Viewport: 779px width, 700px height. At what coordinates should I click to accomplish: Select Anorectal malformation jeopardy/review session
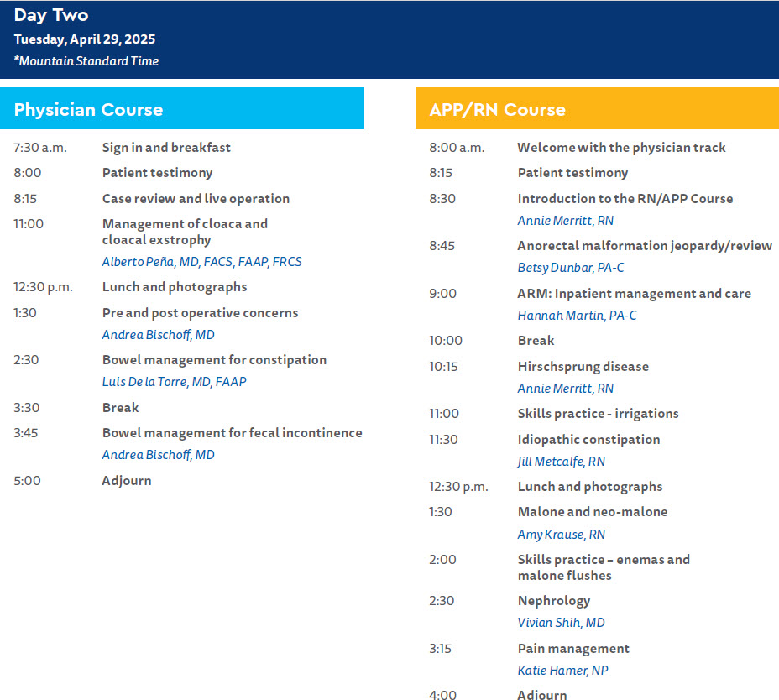[x=644, y=246]
